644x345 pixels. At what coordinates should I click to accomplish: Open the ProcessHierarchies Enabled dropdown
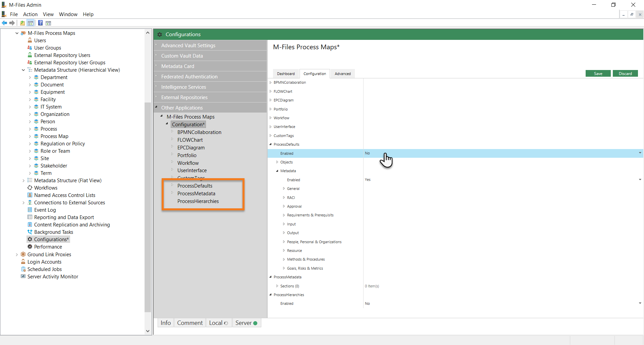point(640,303)
